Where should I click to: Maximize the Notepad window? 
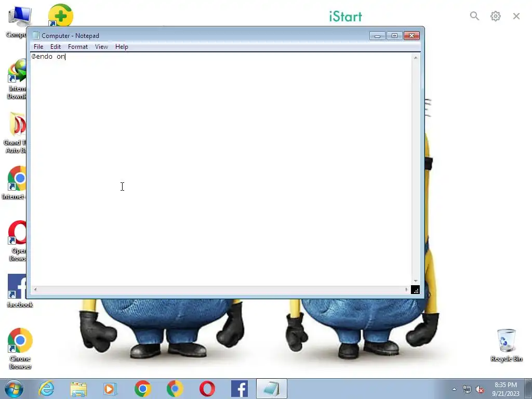click(394, 36)
